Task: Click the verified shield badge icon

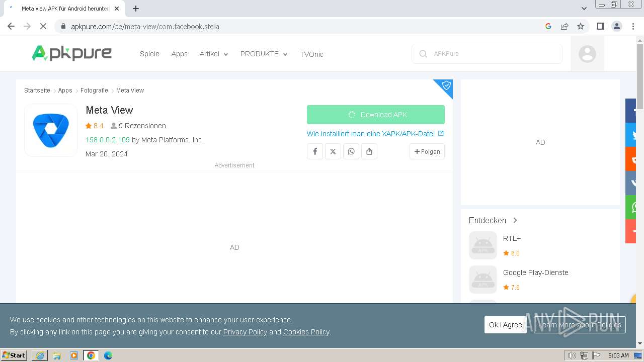Action: 446,85
